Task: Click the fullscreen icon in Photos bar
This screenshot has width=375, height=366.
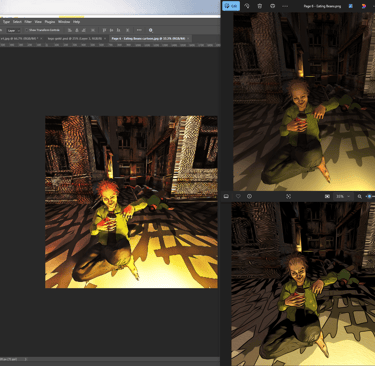Action: pyautogui.click(x=288, y=196)
